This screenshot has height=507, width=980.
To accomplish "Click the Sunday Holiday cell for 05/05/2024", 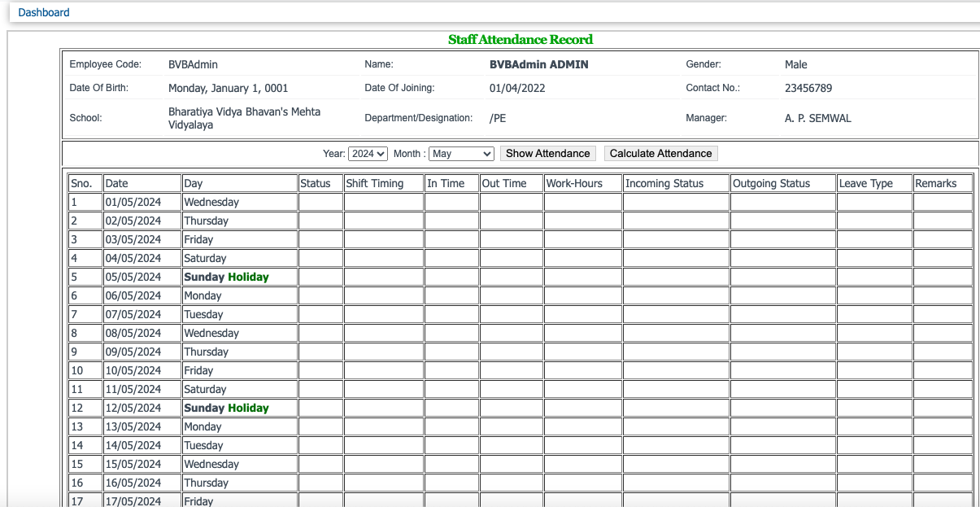I will pyautogui.click(x=240, y=277).
